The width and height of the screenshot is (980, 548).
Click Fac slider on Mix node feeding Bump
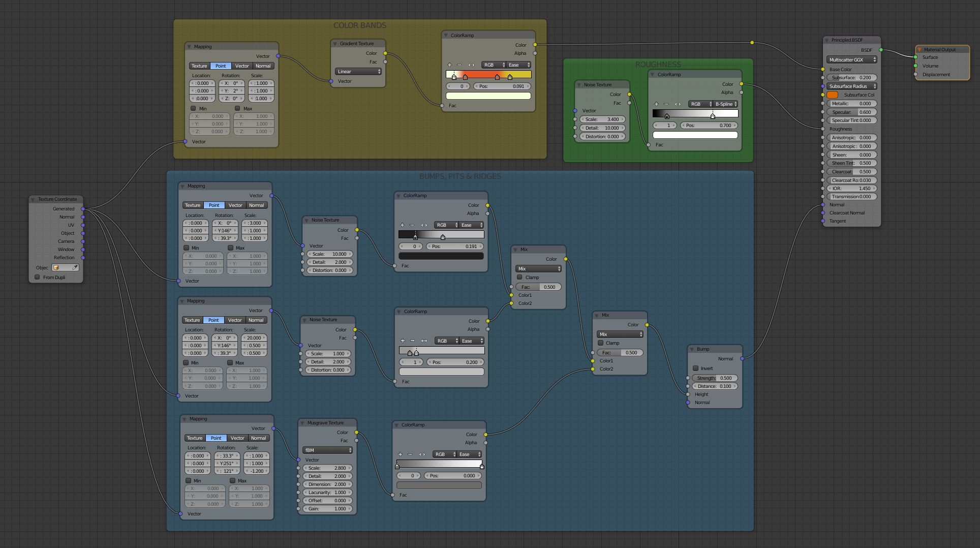pos(620,353)
